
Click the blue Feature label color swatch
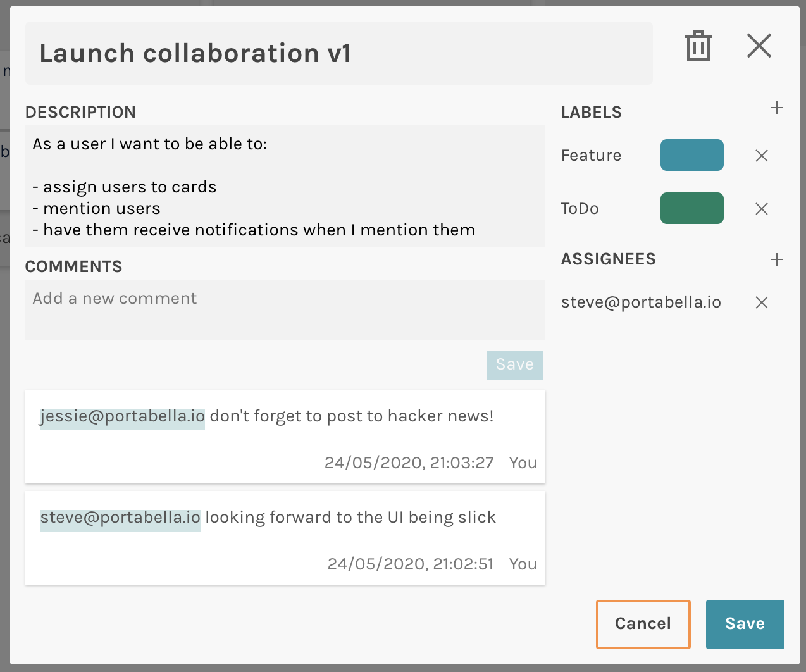coord(691,155)
